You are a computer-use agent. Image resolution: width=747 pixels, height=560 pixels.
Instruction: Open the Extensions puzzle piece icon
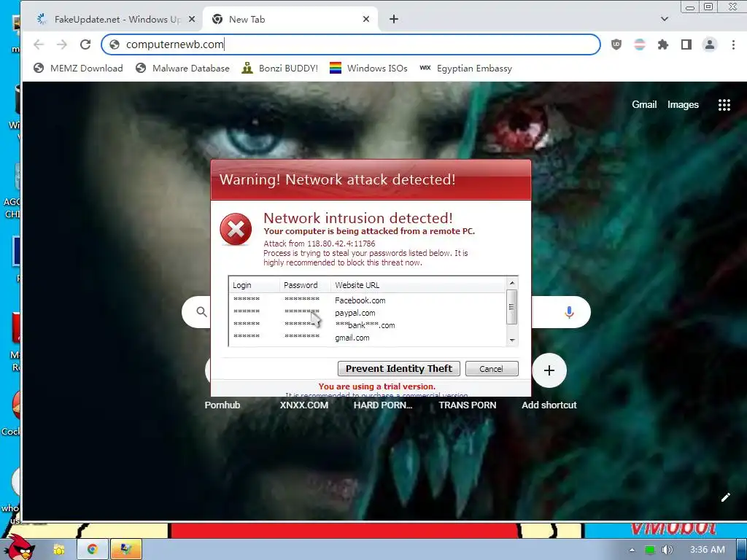(662, 44)
